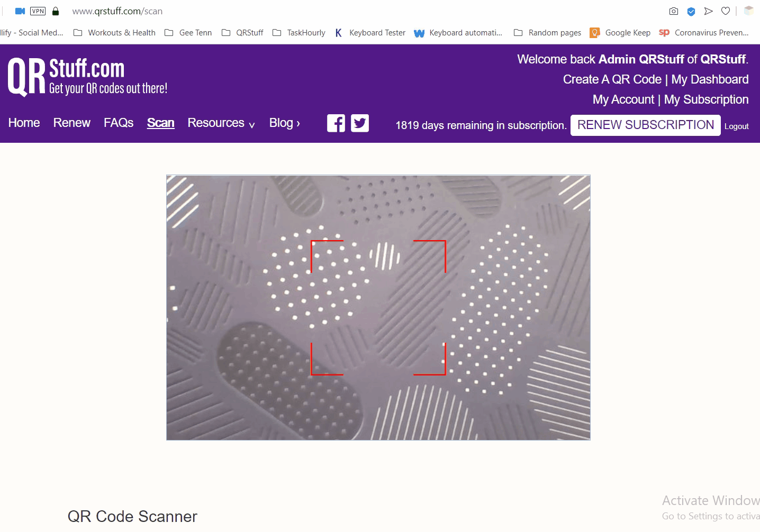Open the Workouts & Health bookmark folder

[x=114, y=33]
